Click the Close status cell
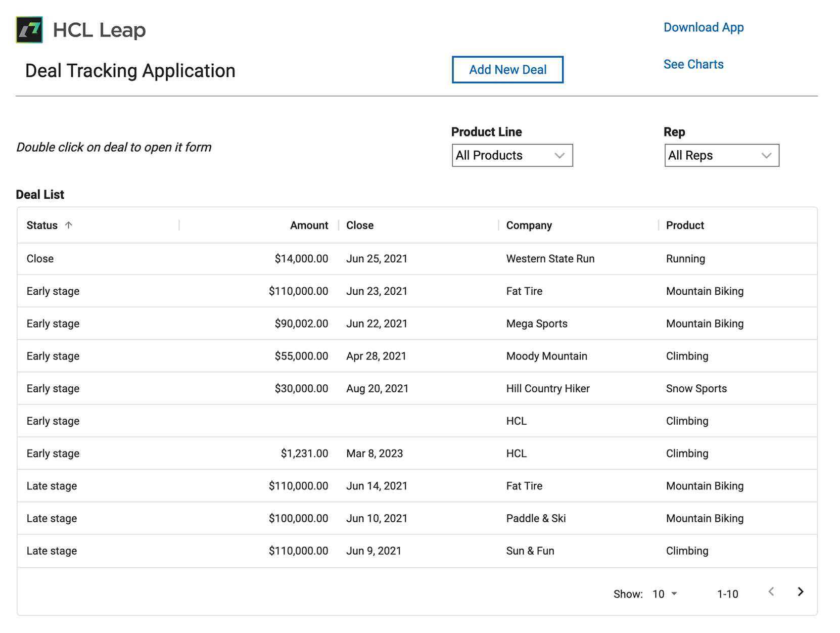Viewport: 840px width, 633px height. 40,259
